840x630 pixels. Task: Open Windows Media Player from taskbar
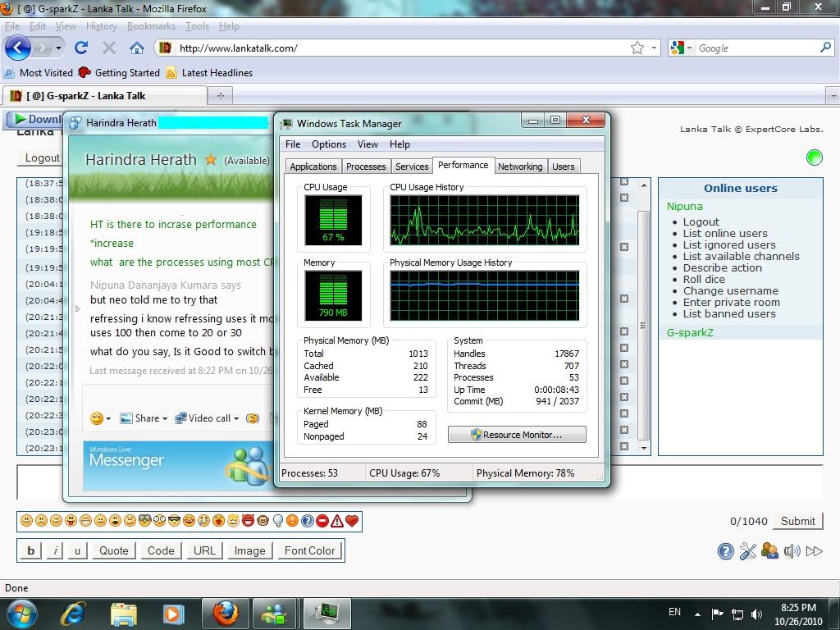pyautogui.click(x=173, y=613)
